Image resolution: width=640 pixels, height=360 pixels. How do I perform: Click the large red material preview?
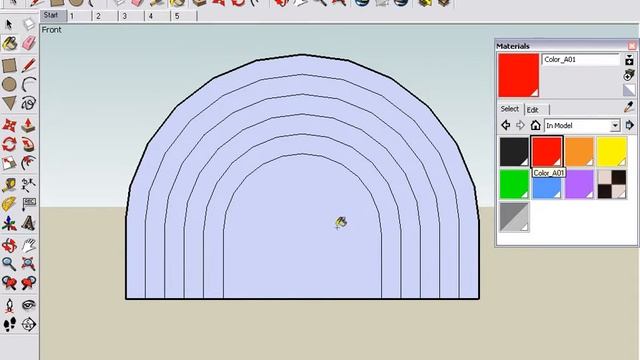pyautogui.click(x=518, y=76)
